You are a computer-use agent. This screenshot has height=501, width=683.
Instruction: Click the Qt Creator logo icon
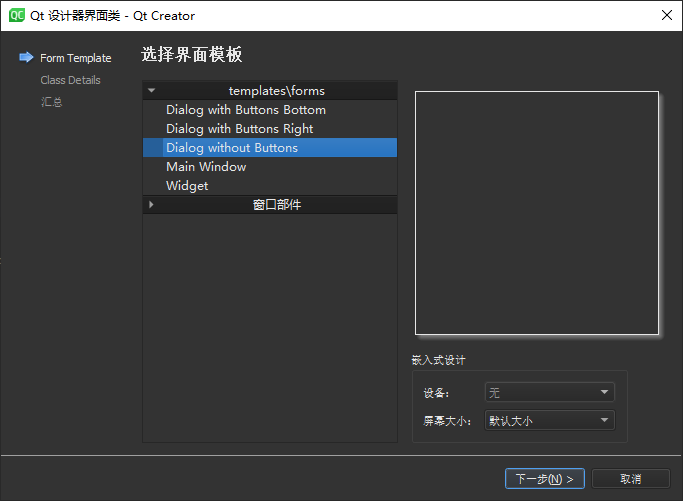[15, 15]
